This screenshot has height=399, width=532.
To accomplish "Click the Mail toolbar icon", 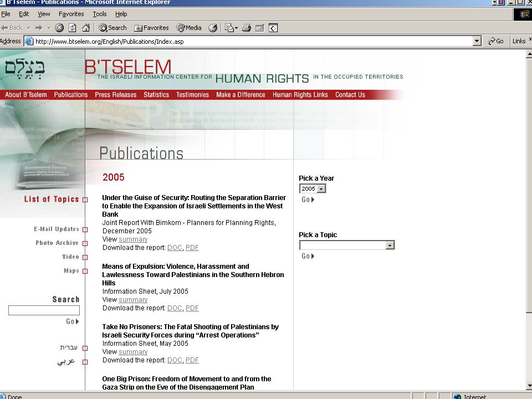I will tap(229, 28).
